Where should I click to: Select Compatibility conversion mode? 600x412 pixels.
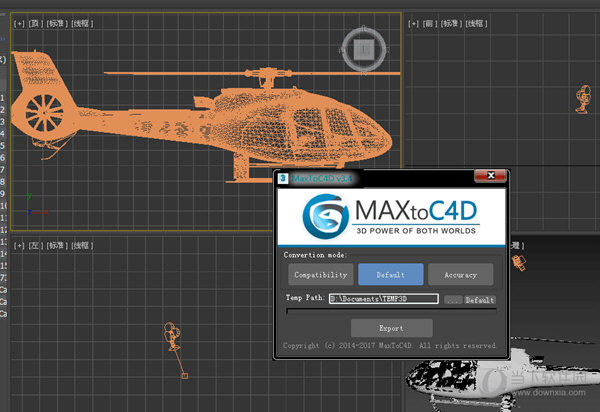(x=321, y=274)
